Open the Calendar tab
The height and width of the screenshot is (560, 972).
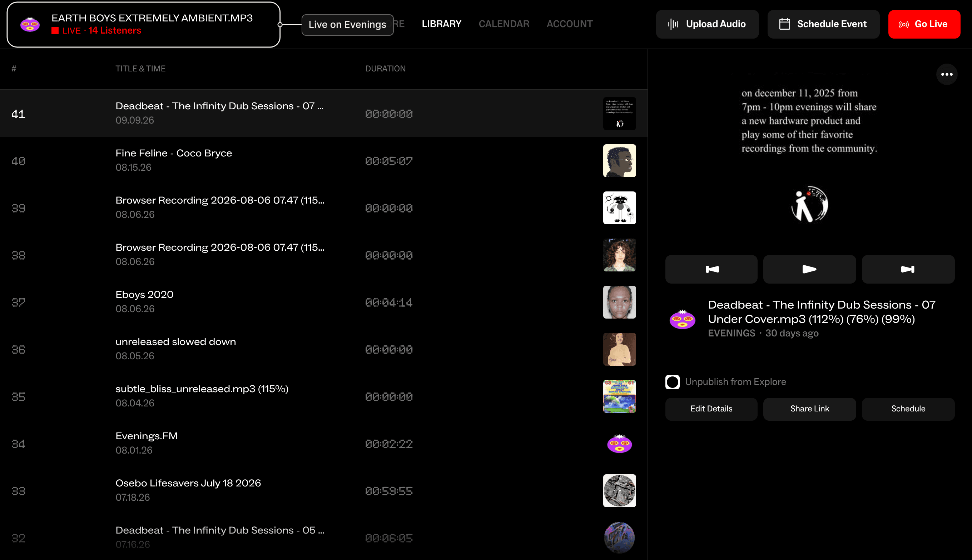point(504,24)
